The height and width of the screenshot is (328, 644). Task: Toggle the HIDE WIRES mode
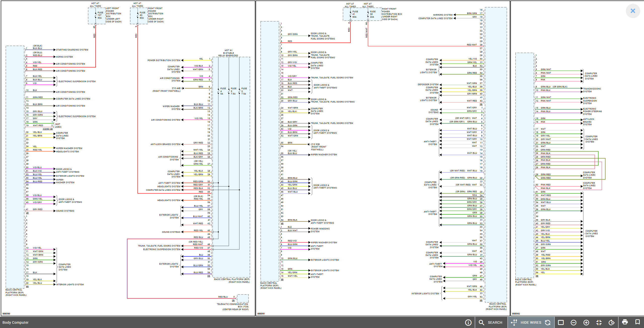point(531,322)
